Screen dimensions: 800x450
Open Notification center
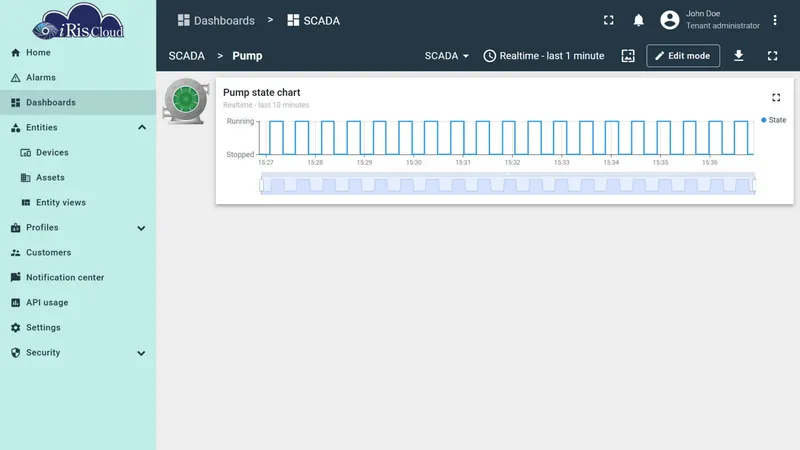point(78,278)
